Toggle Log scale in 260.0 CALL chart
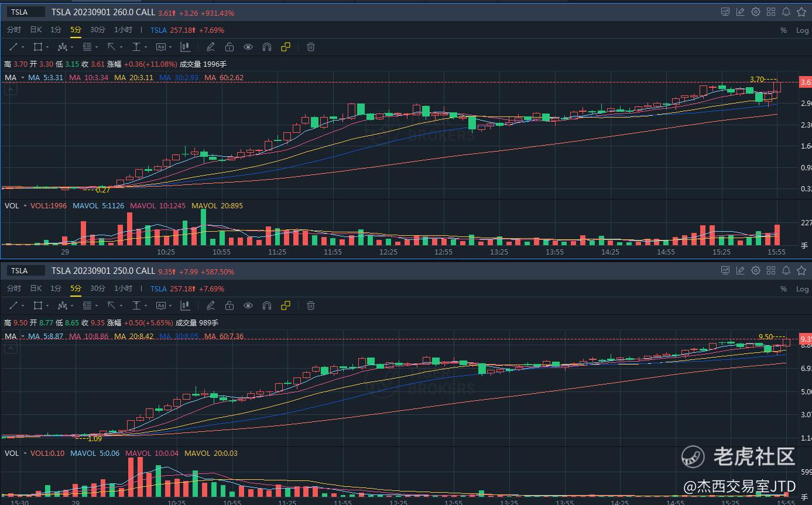This screenshot has height=505, width=812. (802, 30)
